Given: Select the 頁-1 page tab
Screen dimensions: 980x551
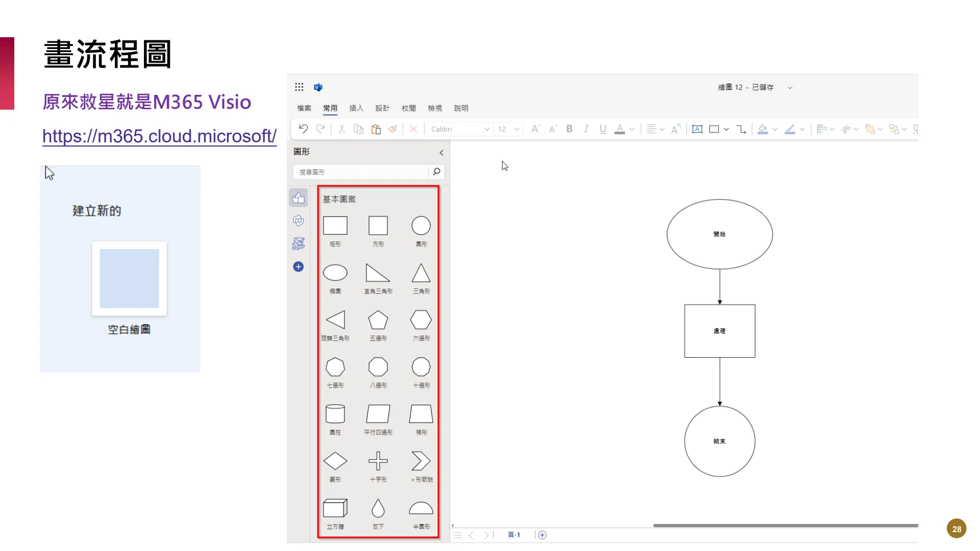Looking at the screenshot, I should click(514, 535).
